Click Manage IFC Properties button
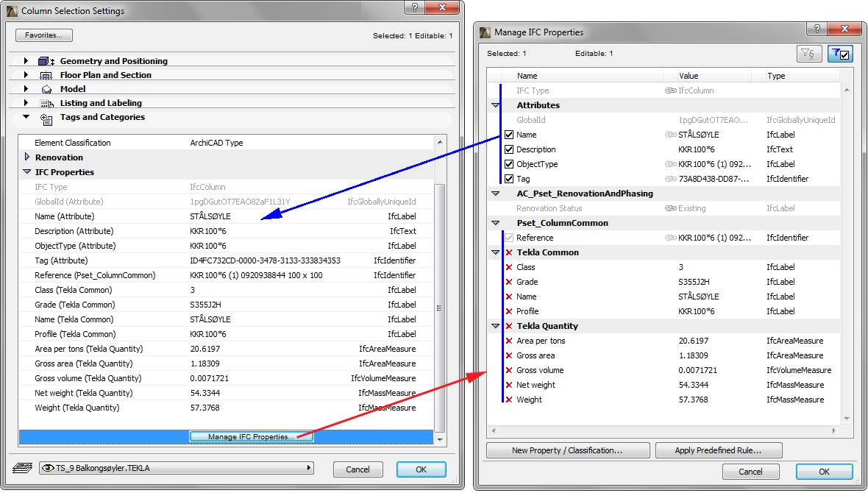The width and height of the screenshot is (868, 493). pos(252,437)
